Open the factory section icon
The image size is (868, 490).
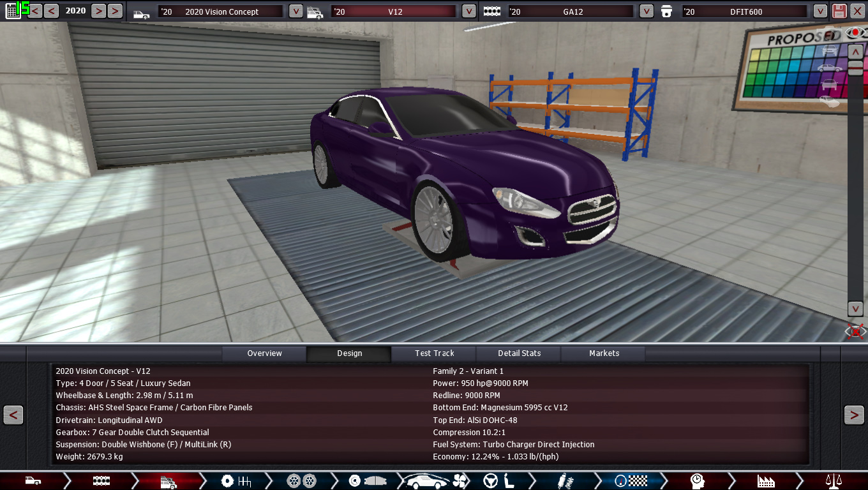(x=765, y=480)
